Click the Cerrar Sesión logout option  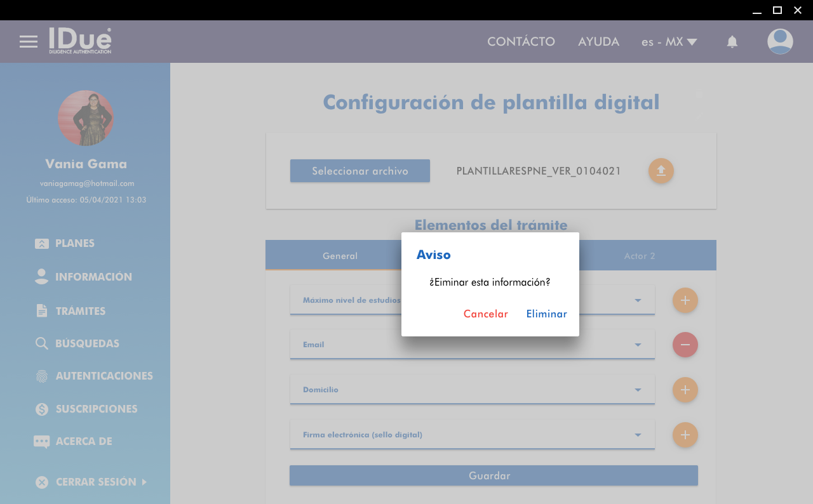[x=95, y=482]
